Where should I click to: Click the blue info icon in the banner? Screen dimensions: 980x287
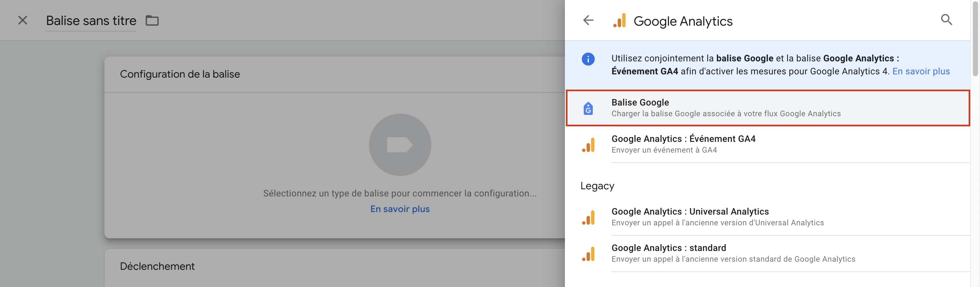pyautogui.click(x=588, y=59)
